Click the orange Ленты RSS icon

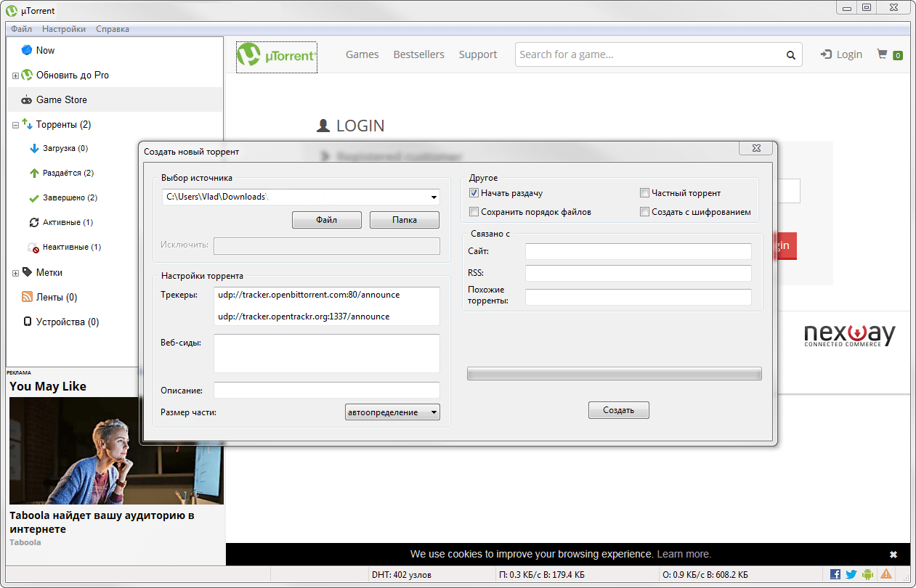[x=27, y=297]
